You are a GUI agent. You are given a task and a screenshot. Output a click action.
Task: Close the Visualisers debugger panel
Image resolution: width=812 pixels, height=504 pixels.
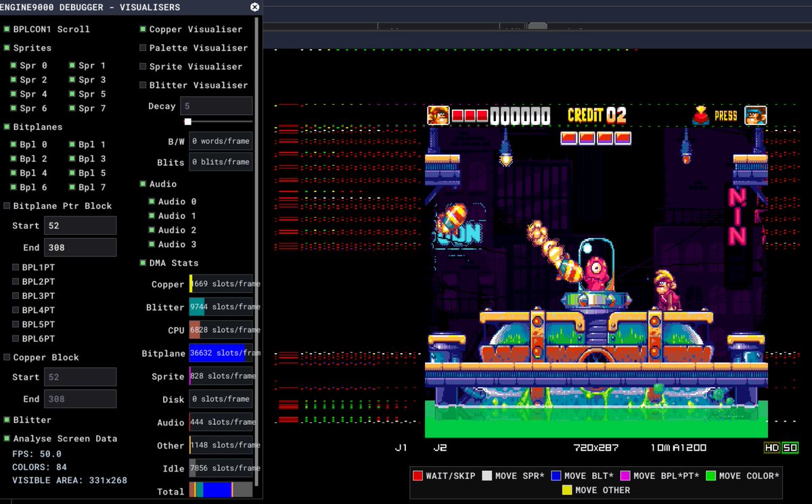click(254, 7)
